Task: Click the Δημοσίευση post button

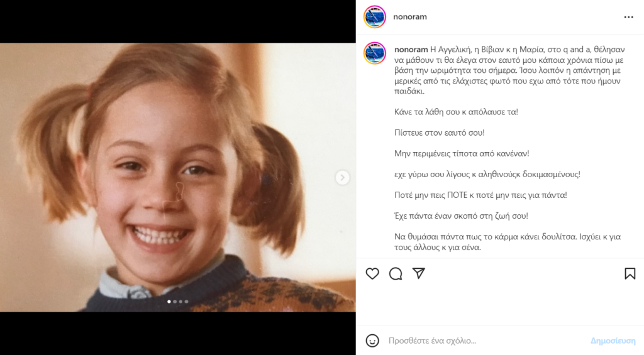Action: (x=613, y=341)
